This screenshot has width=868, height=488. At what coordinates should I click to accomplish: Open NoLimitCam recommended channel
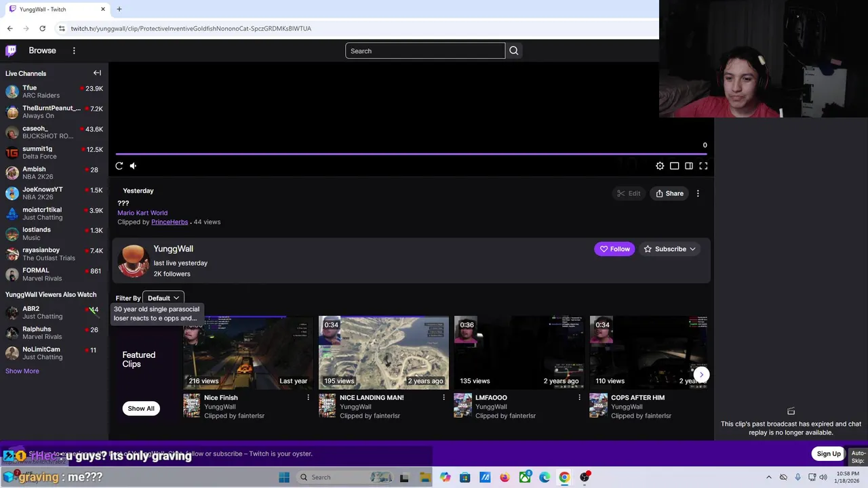click(x=54, y=353)
